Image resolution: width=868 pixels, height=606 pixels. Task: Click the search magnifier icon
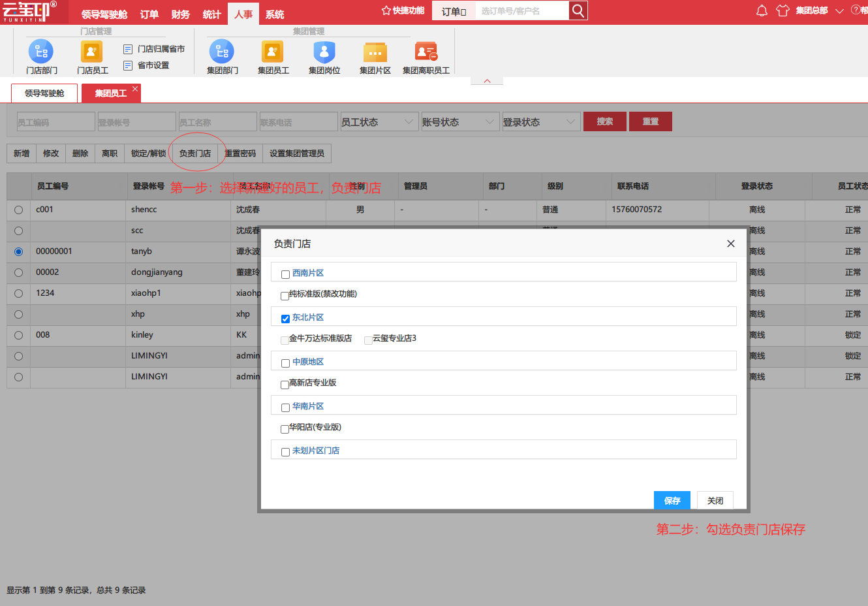pos(578,10)
